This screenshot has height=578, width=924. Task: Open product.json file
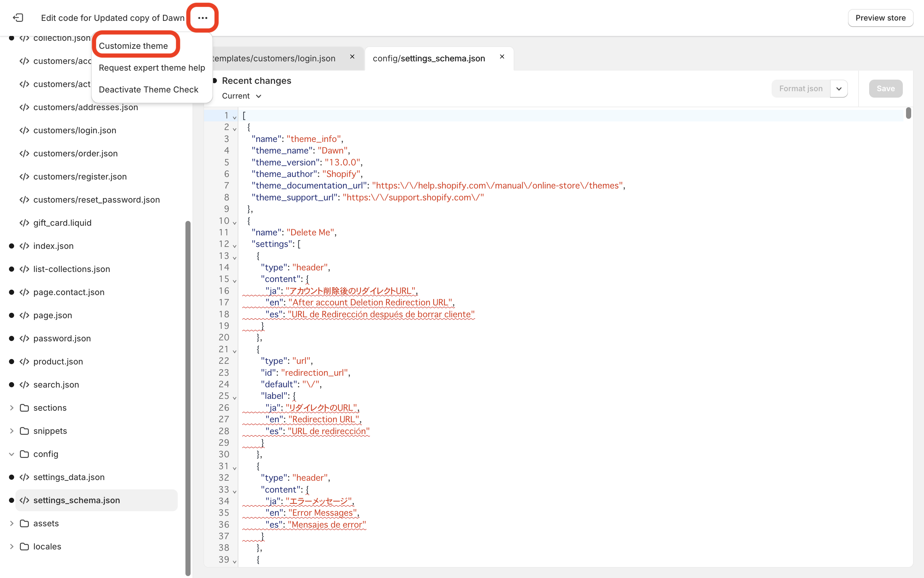[58, 361]
